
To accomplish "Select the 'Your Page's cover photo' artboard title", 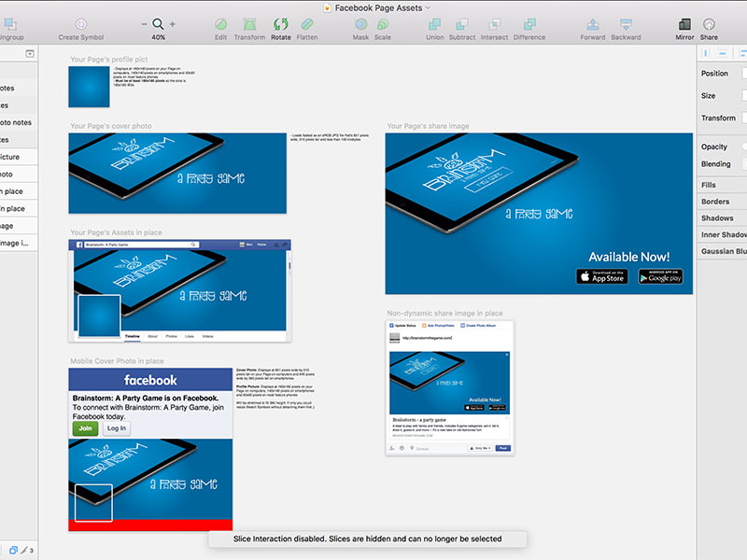I will tap(110, 126).
